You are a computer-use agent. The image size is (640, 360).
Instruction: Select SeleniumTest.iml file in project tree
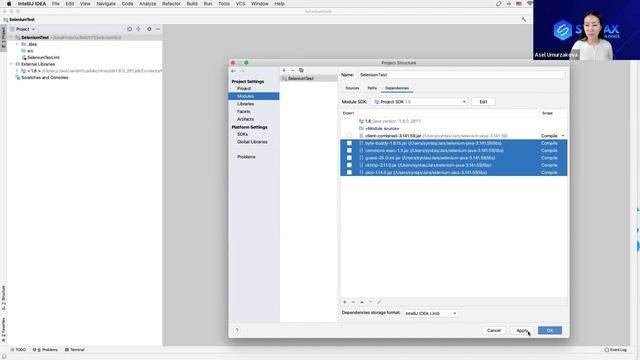43,58
